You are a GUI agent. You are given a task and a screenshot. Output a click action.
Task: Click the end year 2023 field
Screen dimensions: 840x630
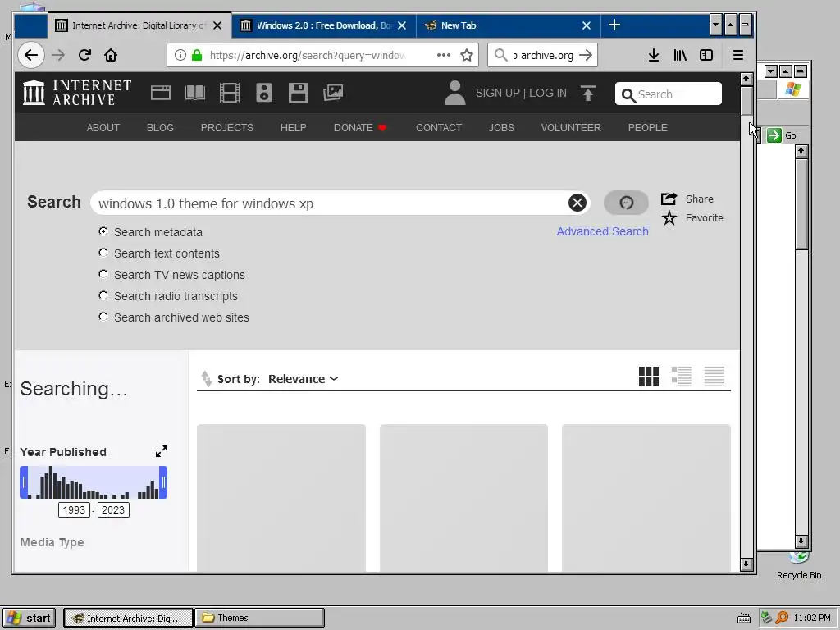tap(113, 509)
